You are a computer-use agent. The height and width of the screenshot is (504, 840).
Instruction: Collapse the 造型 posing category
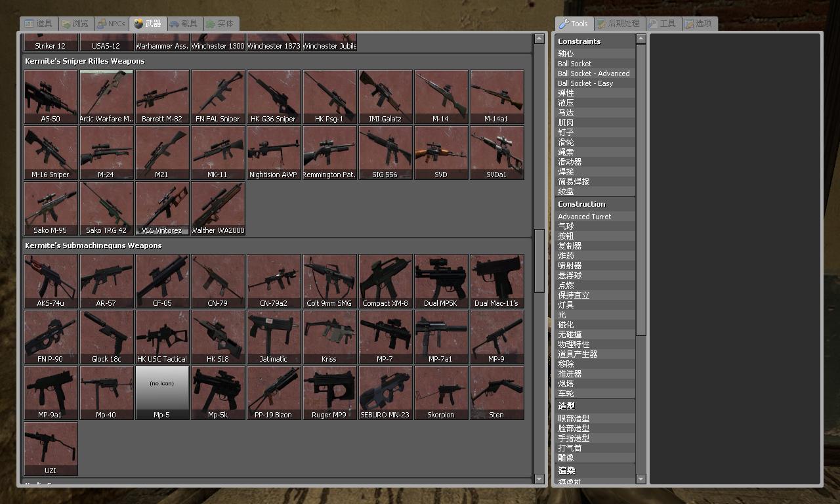(595, 406)
